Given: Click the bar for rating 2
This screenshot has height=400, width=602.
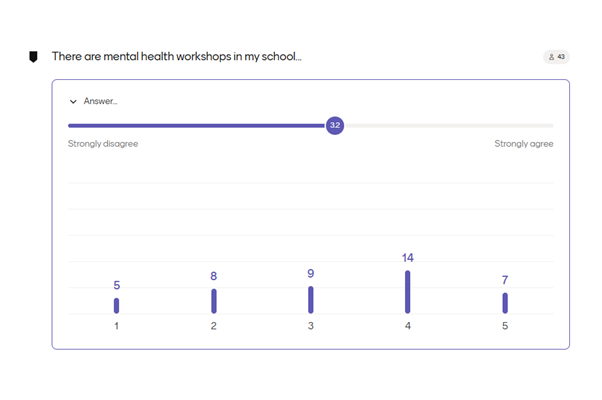Looking at the screenshot, I should 213,301.
